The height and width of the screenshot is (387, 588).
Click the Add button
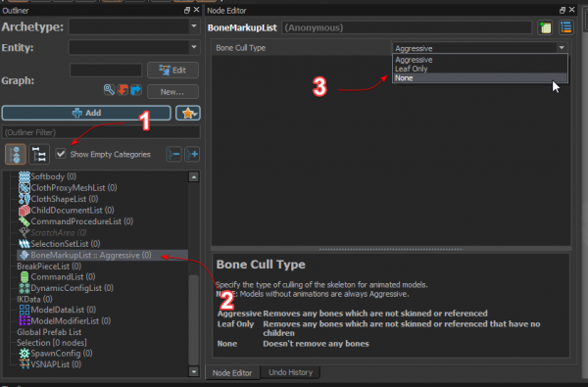[86, 113]
